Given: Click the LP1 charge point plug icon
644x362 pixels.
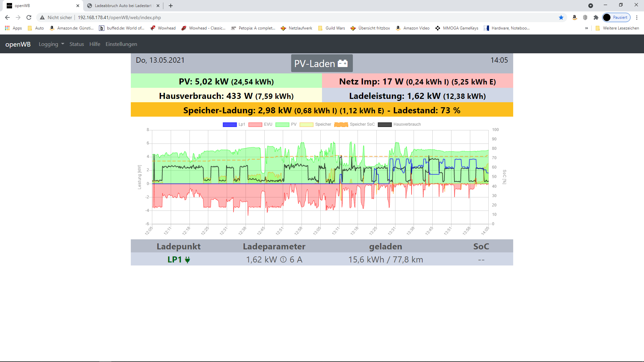Looking at the screenshot, I should click(187, 260).
